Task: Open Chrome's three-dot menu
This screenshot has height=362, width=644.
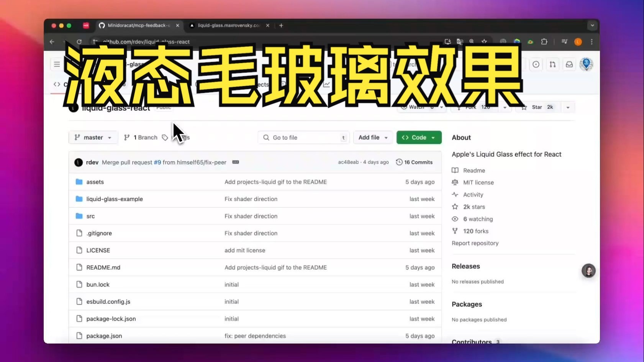Action: (x=592, y=42)
